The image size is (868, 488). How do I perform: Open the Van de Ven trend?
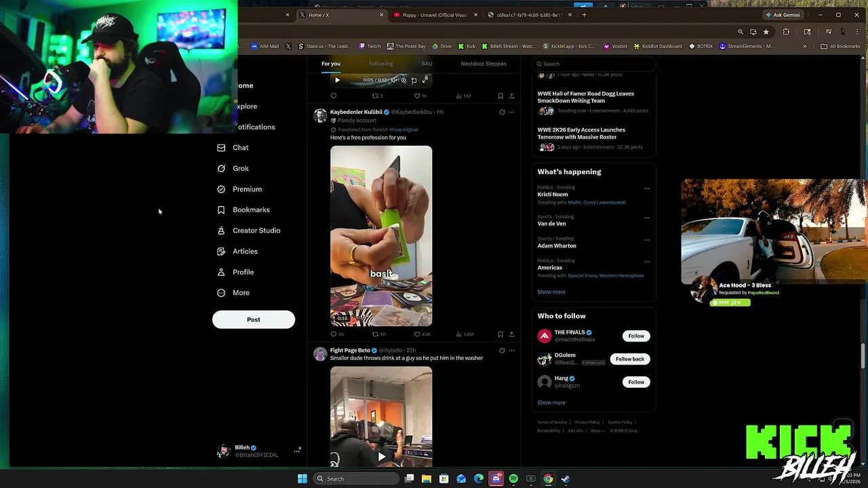[x=551, y=224]
